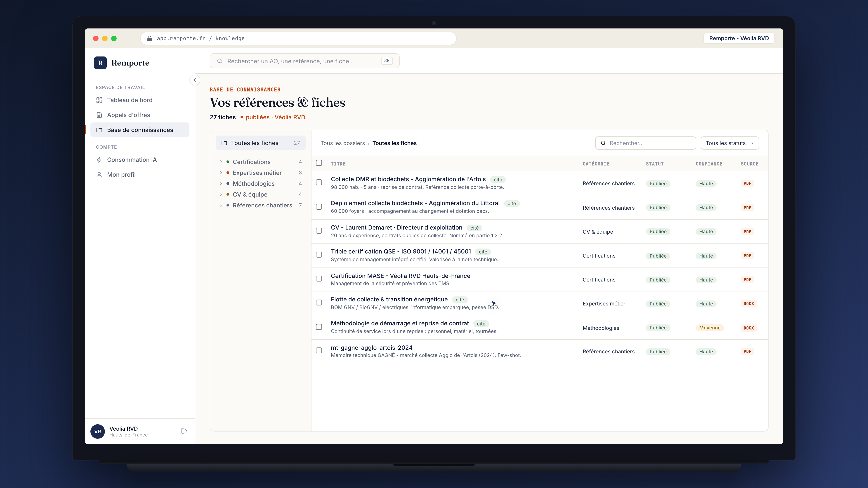
Task: Click the Remporte R logo icon
Action: pos(100,63)
